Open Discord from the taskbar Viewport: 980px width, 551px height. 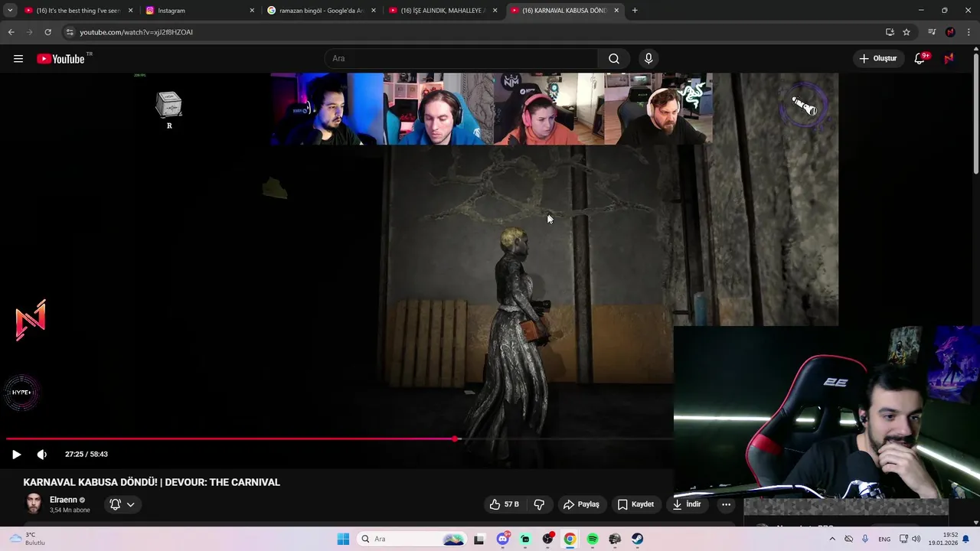click(x=503, y=539)
